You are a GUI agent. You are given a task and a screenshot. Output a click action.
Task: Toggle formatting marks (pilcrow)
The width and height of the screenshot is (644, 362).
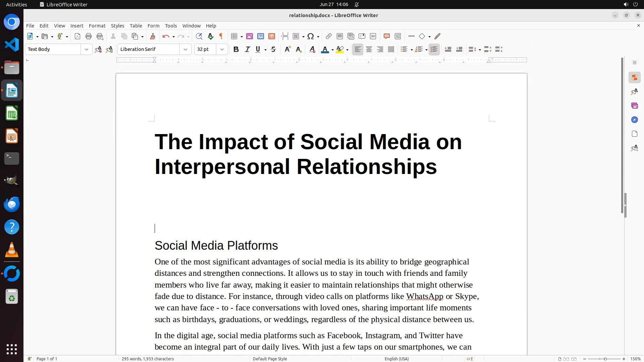[221, 36]
